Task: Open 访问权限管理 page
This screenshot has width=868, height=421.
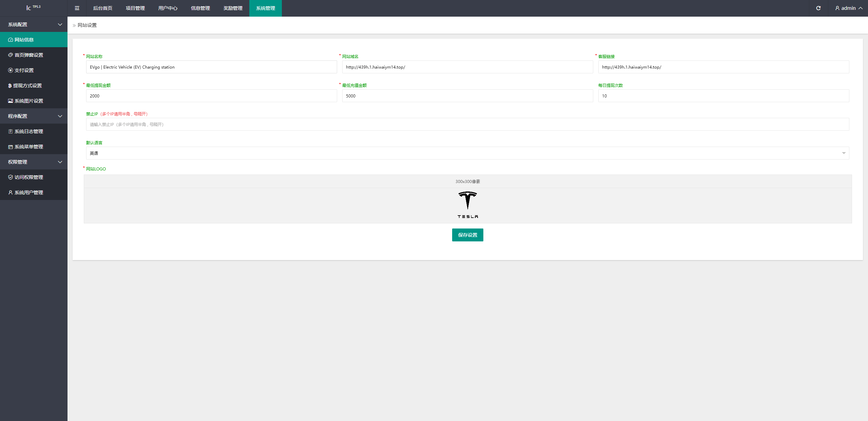Action: point(34,177)
